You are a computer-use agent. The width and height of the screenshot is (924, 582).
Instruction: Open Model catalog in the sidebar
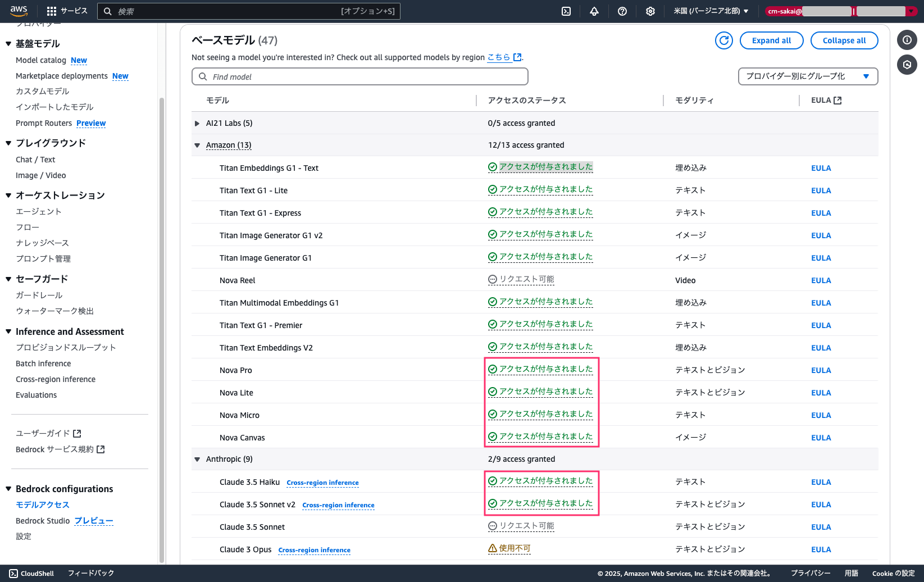tap(41, 60)
